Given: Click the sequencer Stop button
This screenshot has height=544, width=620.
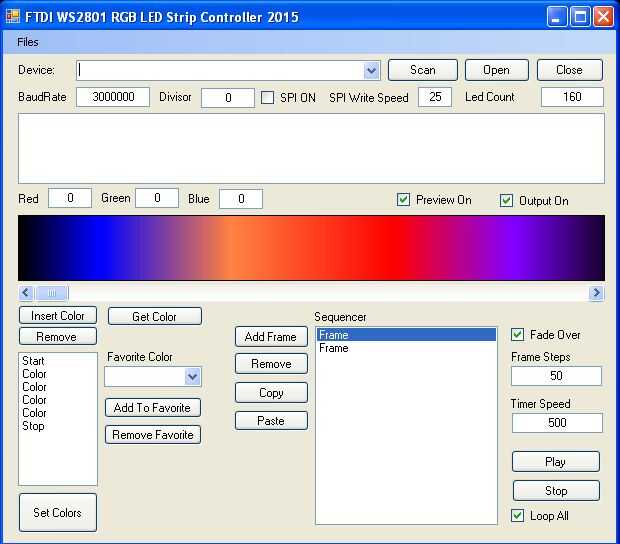Looking at the screenshot, I should (x=556, y=491).
